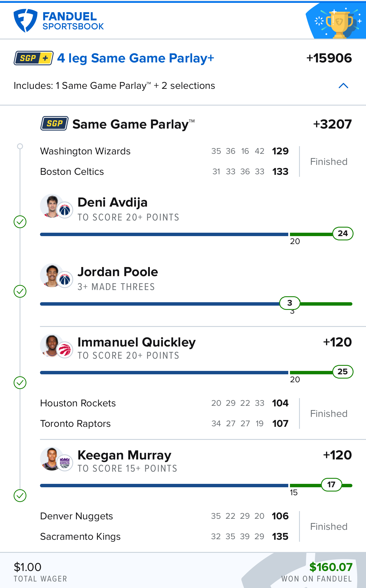366x588 pixels.
Task: Tap Deni Avdija's player headshot
Action: pyautogui.click(x=51, y=206)
